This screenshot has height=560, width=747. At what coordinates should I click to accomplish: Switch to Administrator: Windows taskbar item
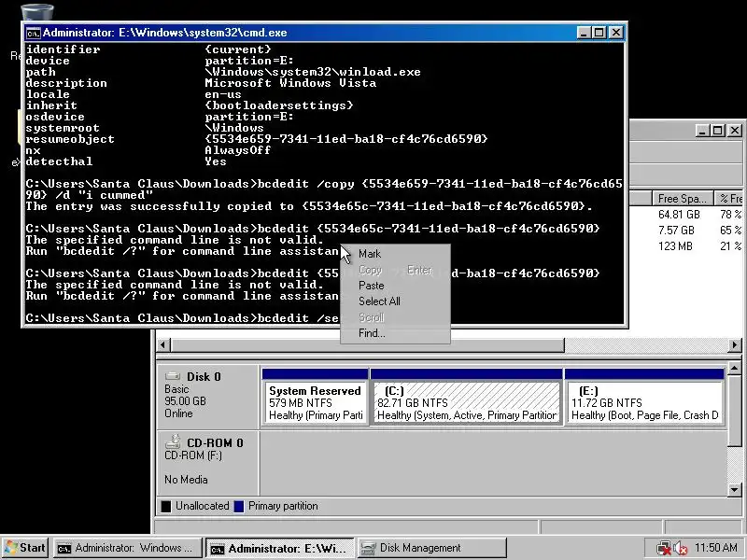127,548
